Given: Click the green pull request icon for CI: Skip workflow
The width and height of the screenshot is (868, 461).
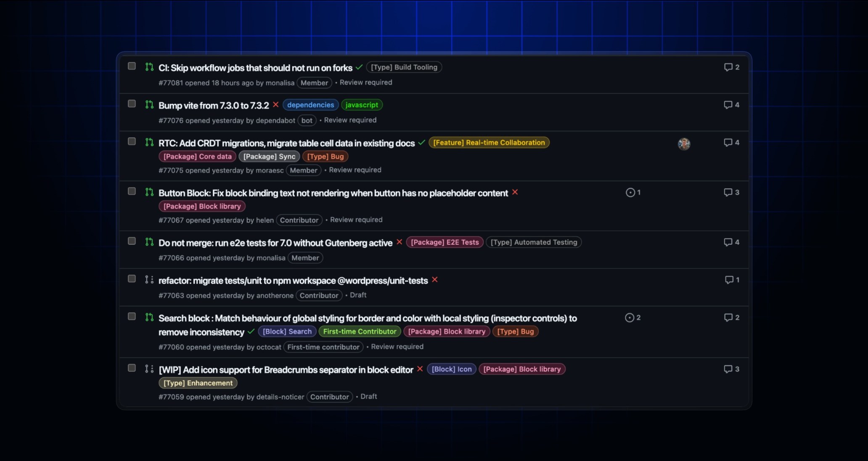Looking at the screenshot, I should point(149,67).
